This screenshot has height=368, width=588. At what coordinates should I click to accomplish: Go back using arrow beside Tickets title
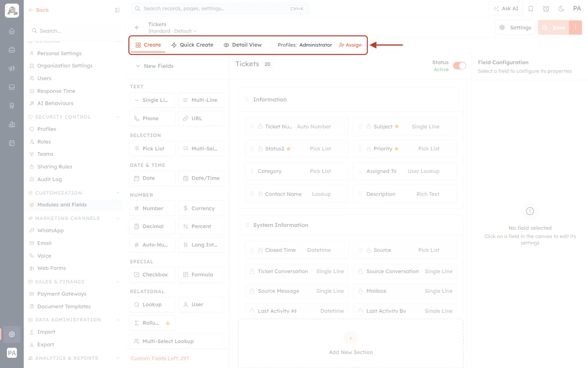tap(137, 27)
